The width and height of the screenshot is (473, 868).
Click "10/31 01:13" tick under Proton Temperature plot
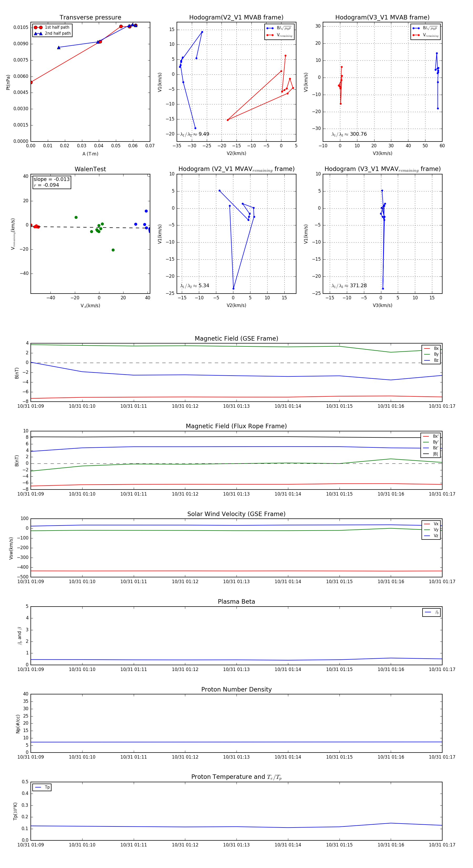(x=236, y=845)
